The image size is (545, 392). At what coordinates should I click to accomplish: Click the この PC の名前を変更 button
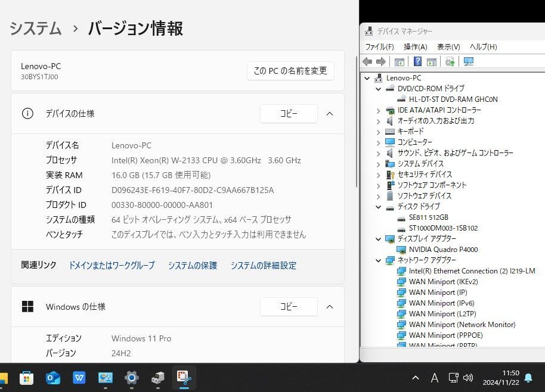click(290, 71)
